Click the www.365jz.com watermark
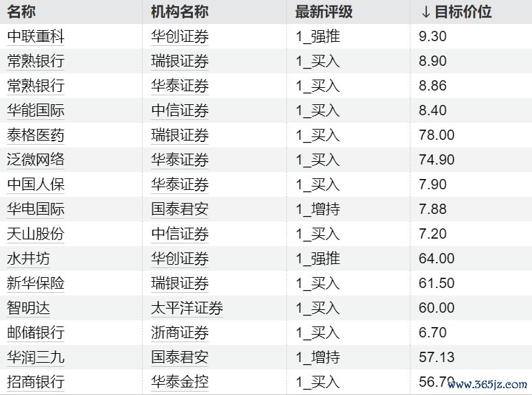The width and height of the screenshot is (532, 395). (487, 384)
